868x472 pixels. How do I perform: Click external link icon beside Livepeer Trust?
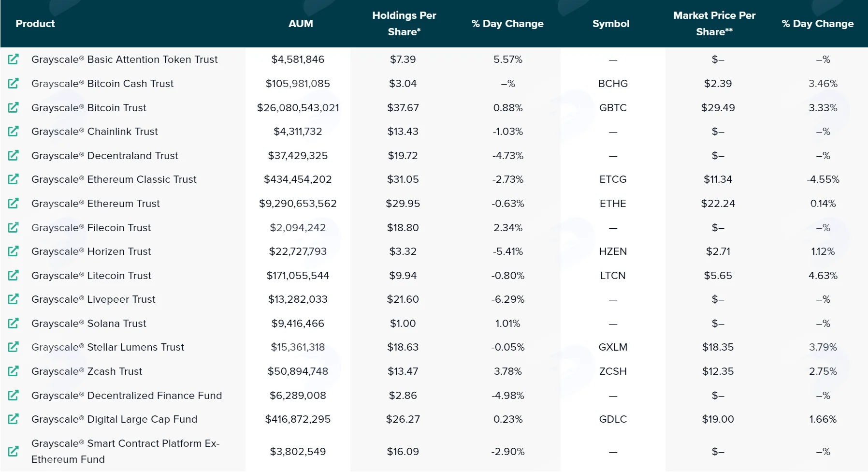(13, 299)
